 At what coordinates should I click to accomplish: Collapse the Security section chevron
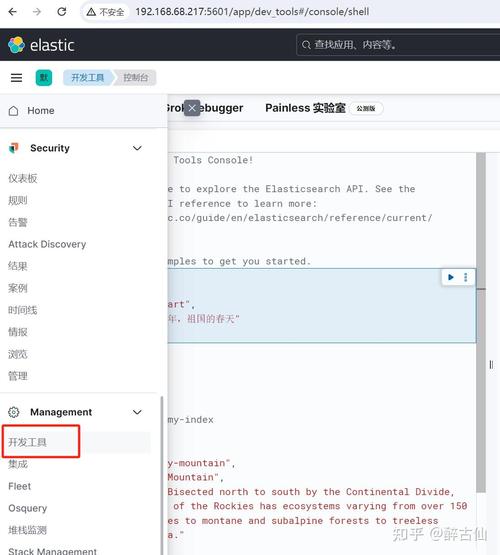pyautogui.click(x=137, y=148)
